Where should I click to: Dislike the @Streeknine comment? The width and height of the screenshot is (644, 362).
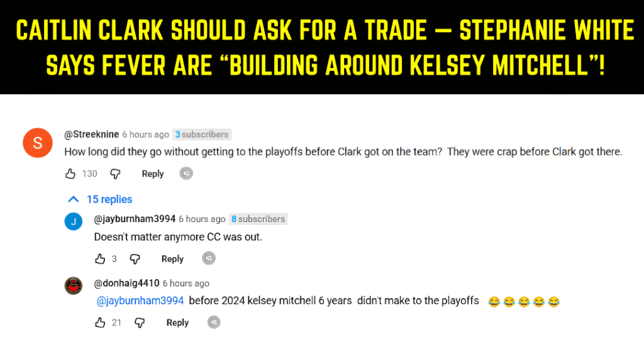tap(115, 173)
